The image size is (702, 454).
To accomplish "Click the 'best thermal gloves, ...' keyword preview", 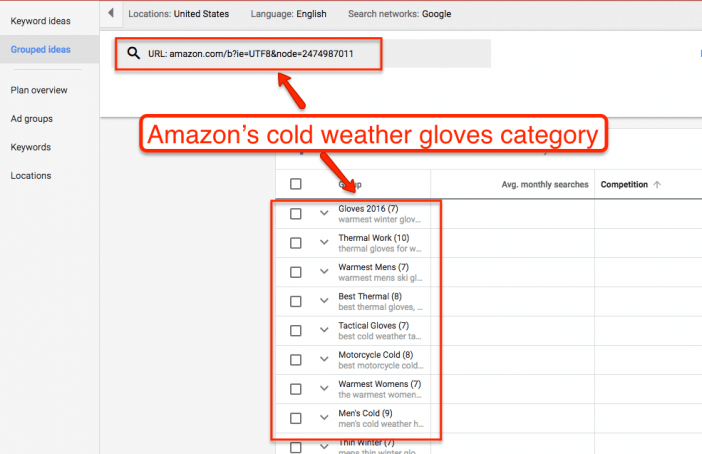I will [380, 307].
